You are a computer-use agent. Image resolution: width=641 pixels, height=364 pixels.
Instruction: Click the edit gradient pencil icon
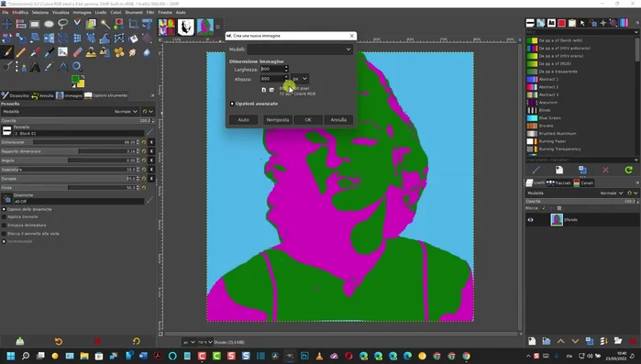click(x=536, y=170)
